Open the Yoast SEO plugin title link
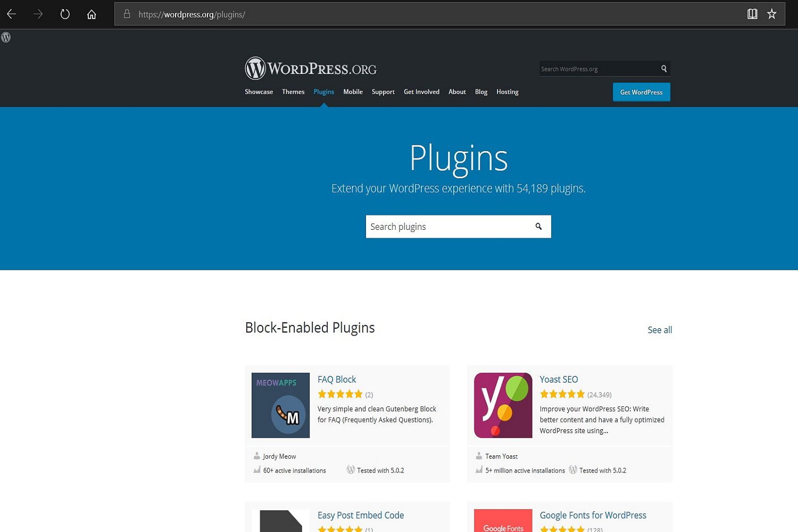This screenshot has width=798, height=532. 559,379
